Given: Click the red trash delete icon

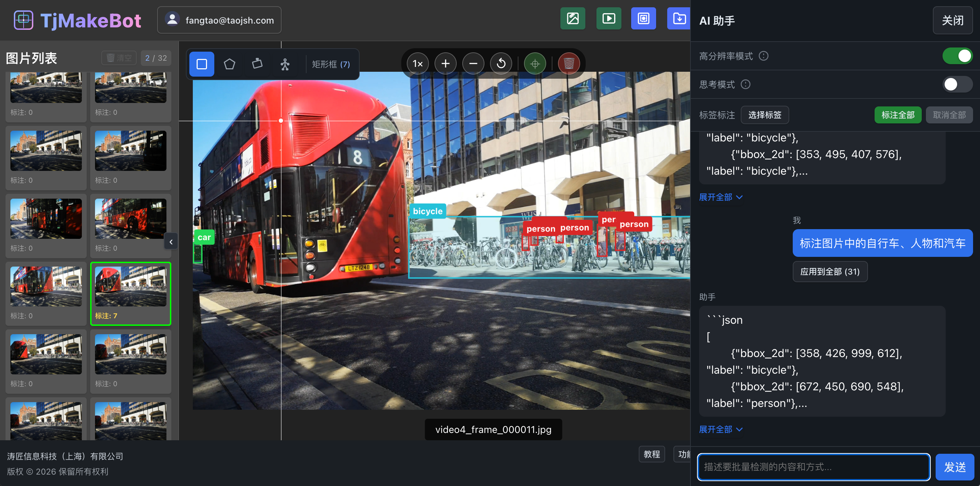Looking at the screenshot, I should tap(569, 63).
